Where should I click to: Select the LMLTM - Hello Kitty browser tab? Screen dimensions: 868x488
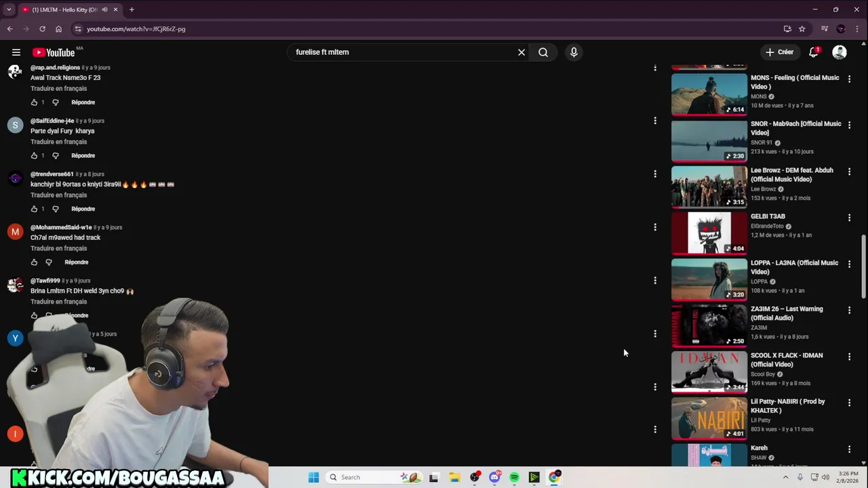pyautogui.click(x=69, y=9)
